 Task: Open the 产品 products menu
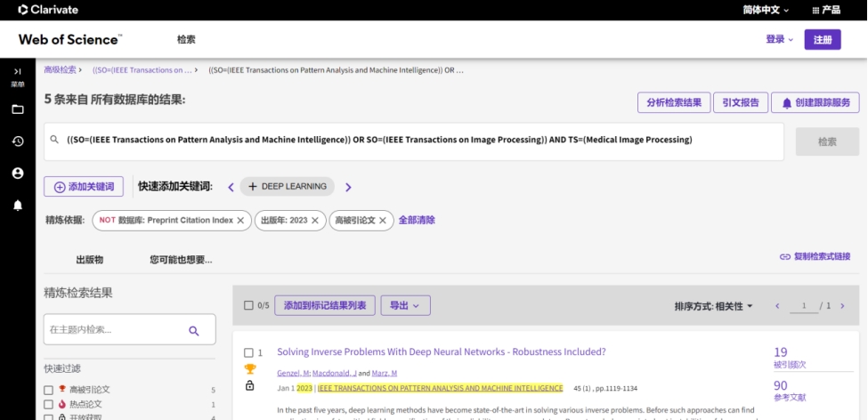[x=825, y=10]
